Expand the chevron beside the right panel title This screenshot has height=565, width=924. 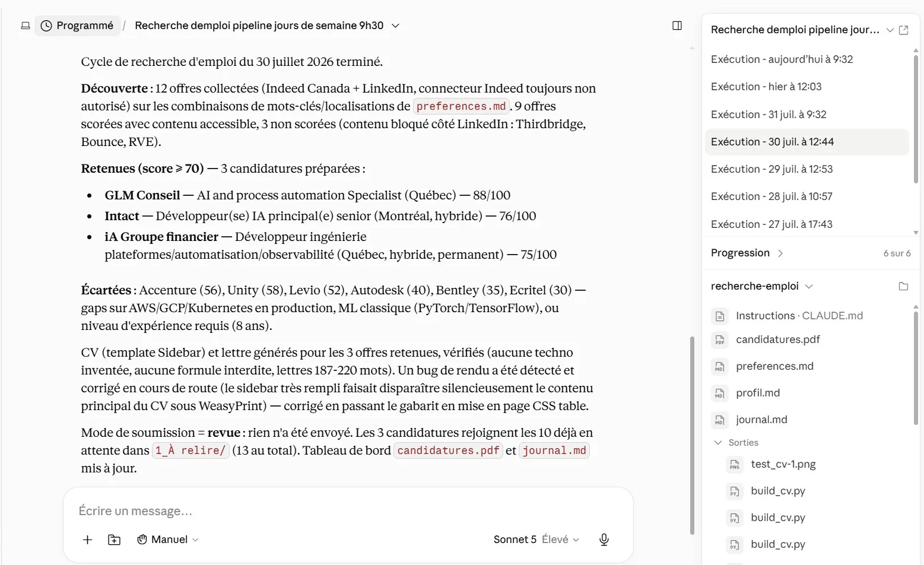click(890, 30)
